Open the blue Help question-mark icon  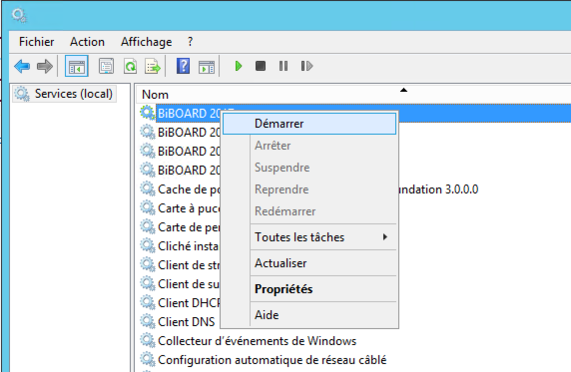pos(183,66)
